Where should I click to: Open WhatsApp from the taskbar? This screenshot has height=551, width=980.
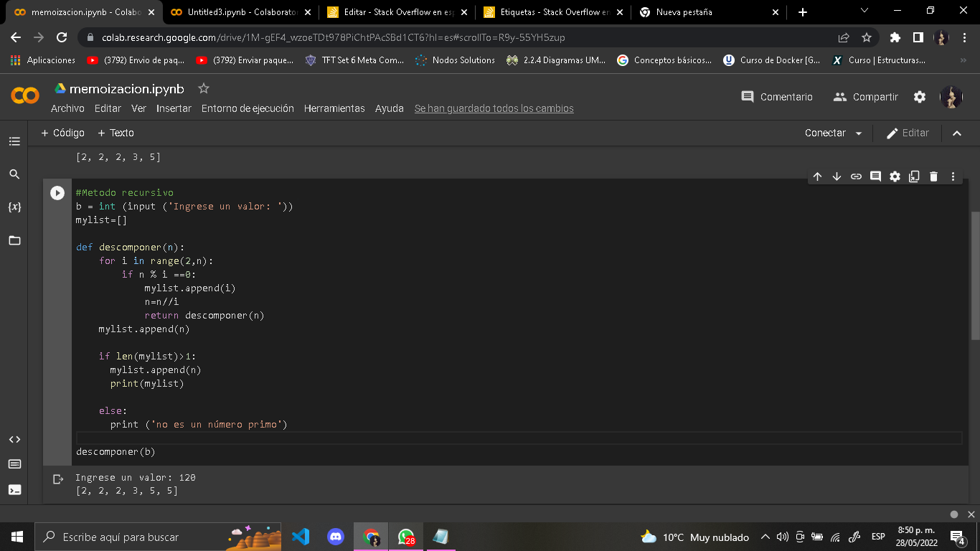(x=406, y=537)
